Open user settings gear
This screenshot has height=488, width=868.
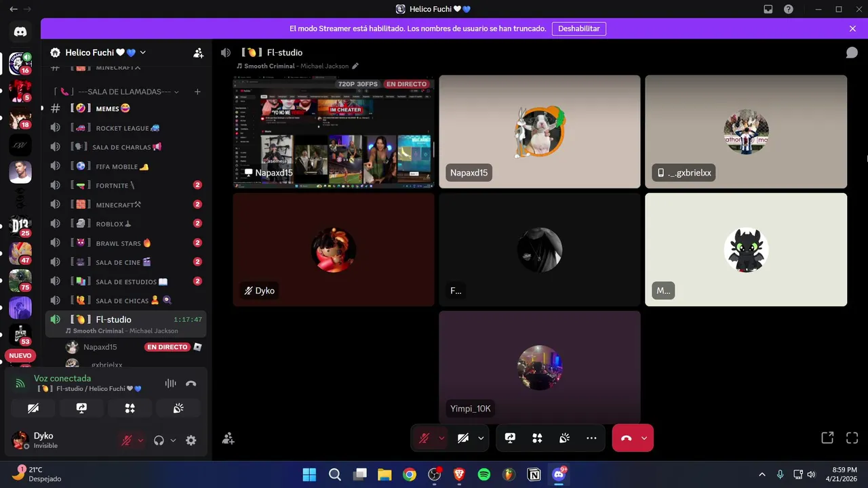(191, 440)
